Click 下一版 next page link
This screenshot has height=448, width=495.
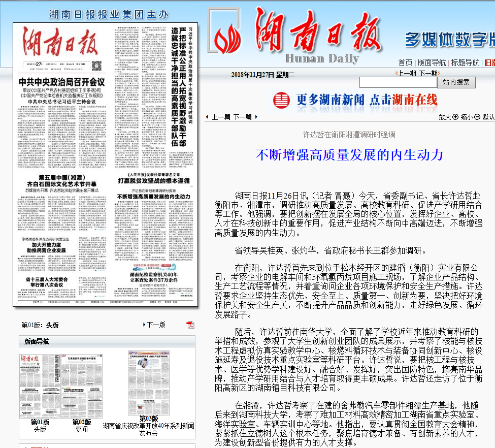[156, 325]
